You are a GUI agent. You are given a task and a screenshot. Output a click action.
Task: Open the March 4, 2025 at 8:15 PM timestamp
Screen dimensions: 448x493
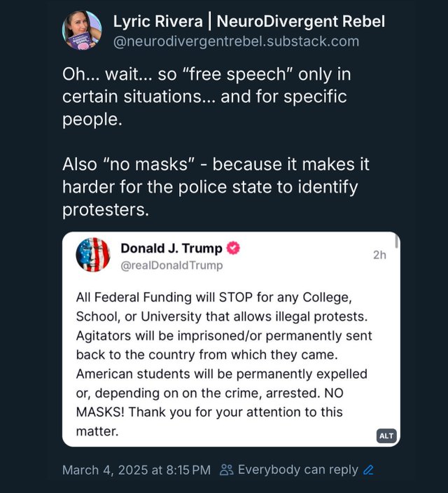[136, 470]
